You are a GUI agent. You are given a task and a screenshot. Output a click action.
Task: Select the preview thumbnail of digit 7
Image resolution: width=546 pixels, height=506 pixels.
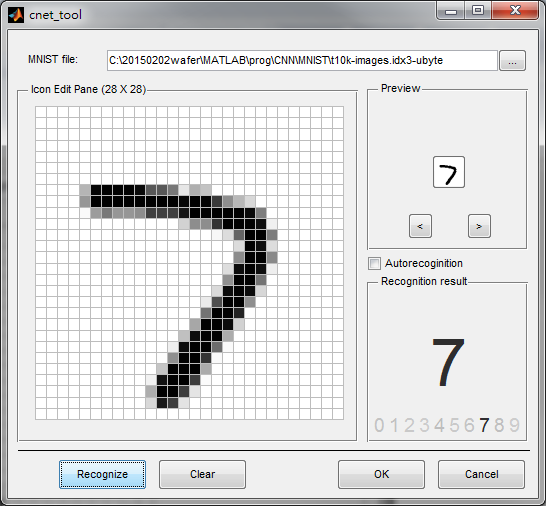(x=449, y=172)
